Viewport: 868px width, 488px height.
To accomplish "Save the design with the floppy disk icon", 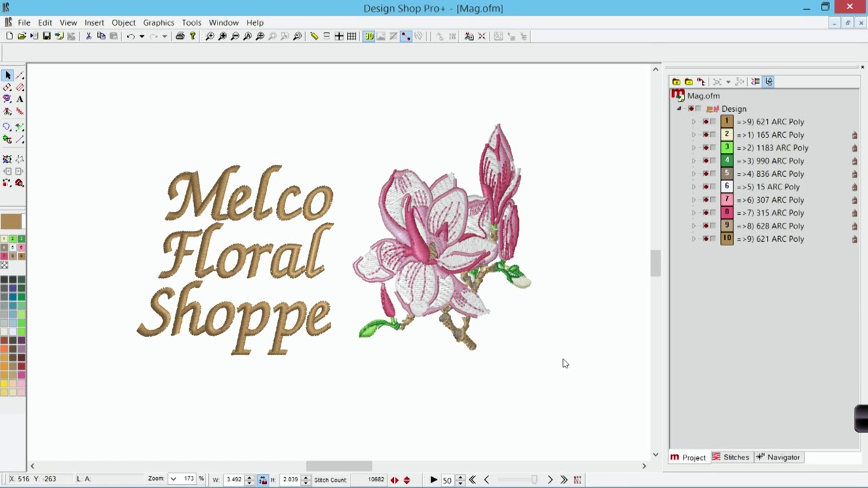I will coord(46,36).
